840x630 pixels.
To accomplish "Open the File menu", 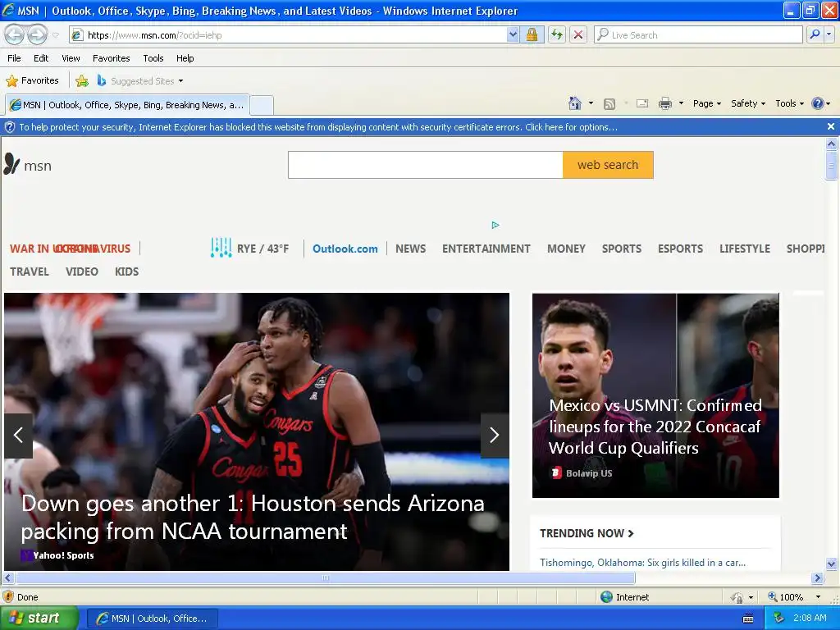I will [14, 58].
